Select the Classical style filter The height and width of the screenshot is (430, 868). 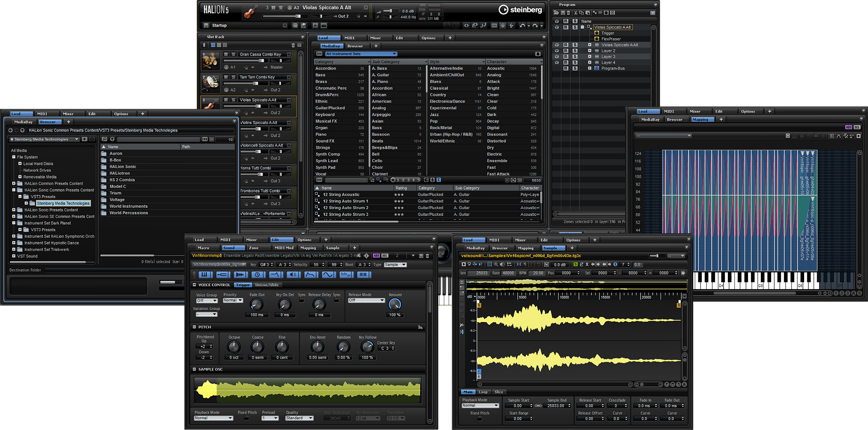pyautogui.click(x=439, y=88)
